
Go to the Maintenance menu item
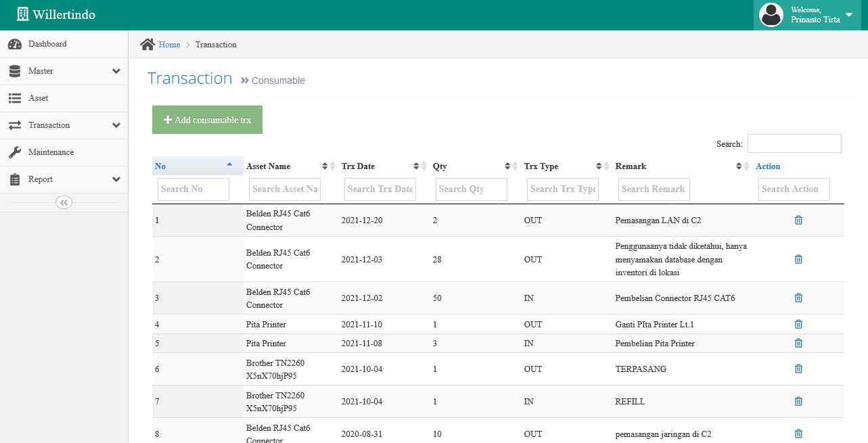51,152
